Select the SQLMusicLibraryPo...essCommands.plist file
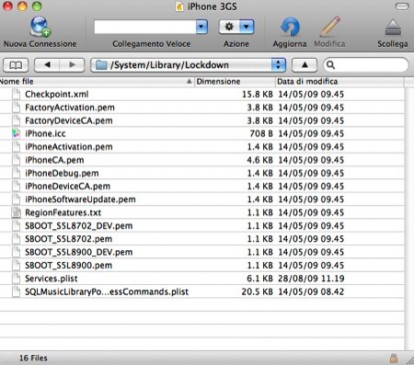Screen dimensions: 414x365 [107, 292]
